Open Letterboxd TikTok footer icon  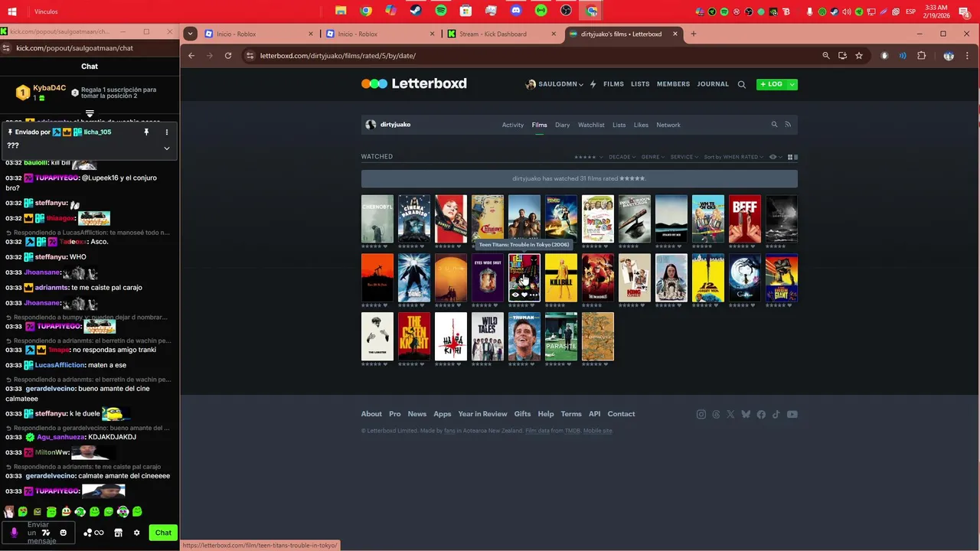[776, 414]
